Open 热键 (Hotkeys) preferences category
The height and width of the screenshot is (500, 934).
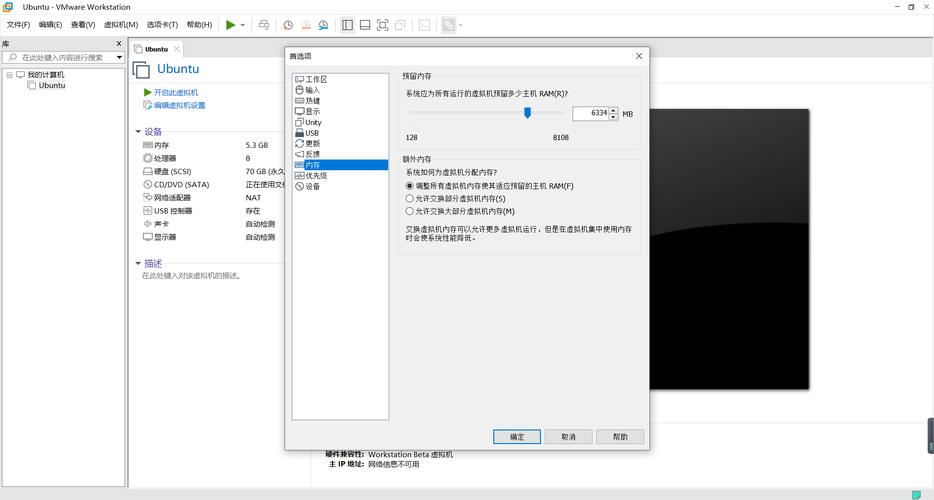(313, 101)
